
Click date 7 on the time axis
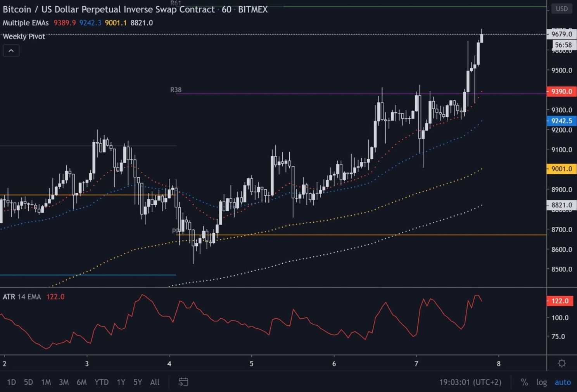pyautogui.click(x=416, y=364)
